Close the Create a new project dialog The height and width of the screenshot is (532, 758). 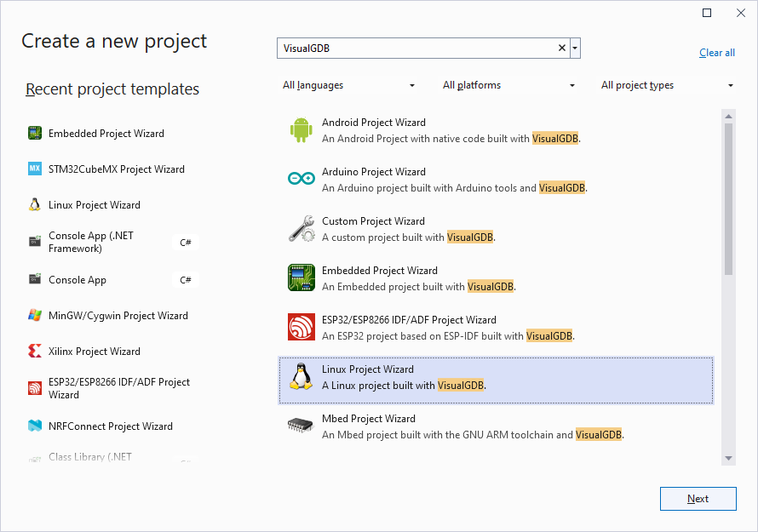click(x=741, y=13)
